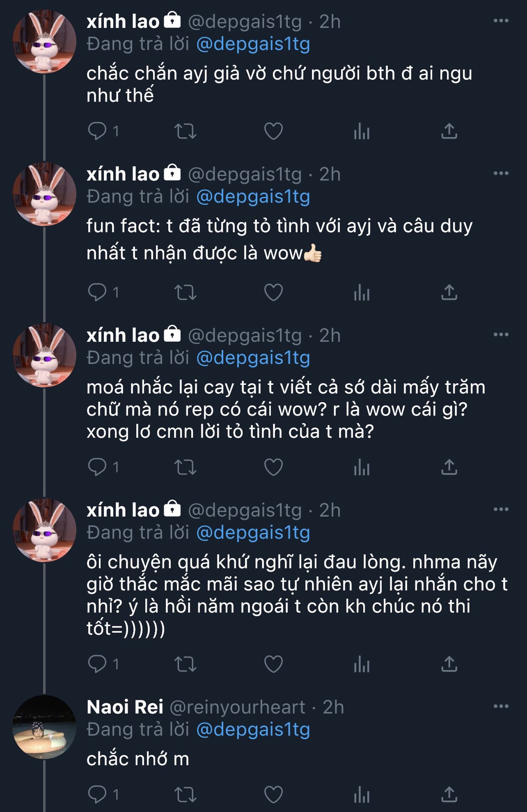Retweet Naoi Rei's reply

[185, 795]
